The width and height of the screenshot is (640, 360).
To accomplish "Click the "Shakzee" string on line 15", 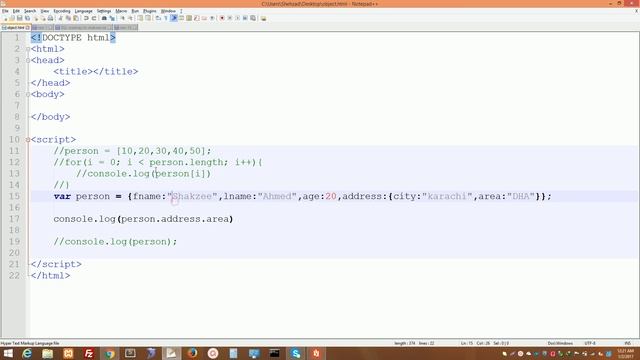I will (192, 196).
